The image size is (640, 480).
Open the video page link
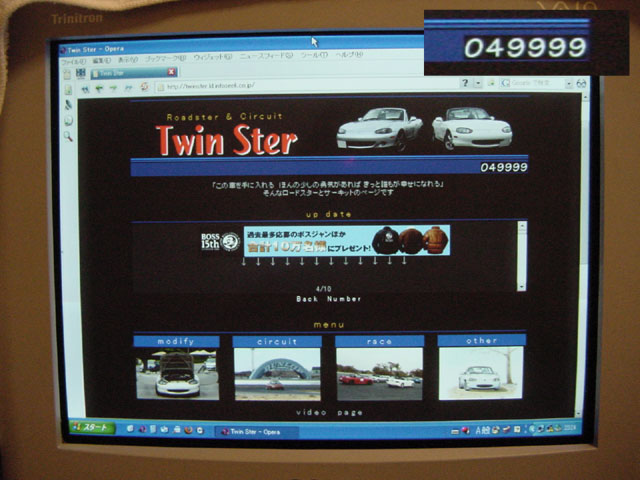point(329,413)
